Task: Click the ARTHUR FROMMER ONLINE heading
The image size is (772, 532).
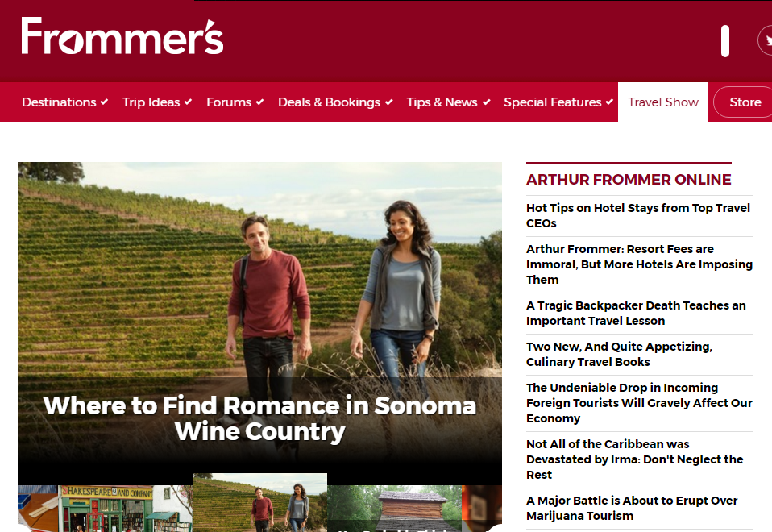Action: click(629, 180)
